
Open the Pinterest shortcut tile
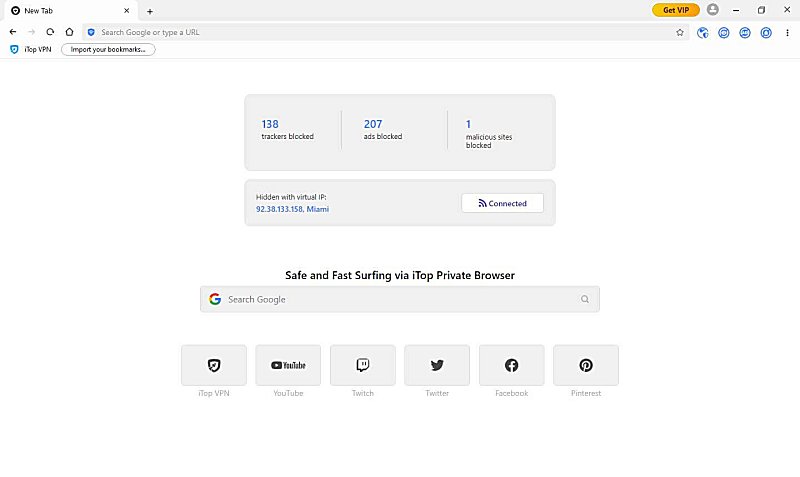[586, 365]
